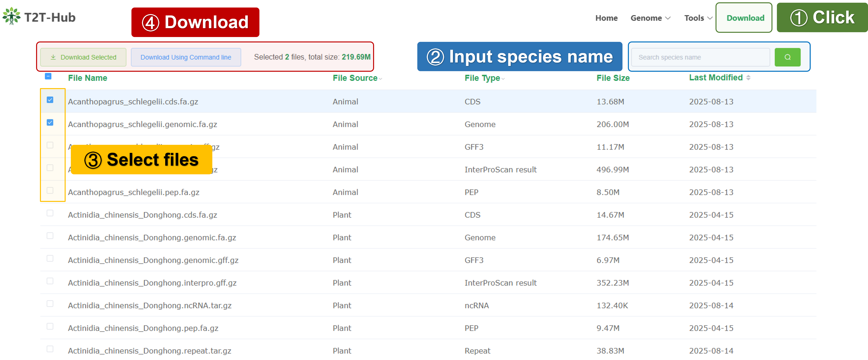Click the File Source filter caret
The image size is (868, 360).
coord(380,79)
